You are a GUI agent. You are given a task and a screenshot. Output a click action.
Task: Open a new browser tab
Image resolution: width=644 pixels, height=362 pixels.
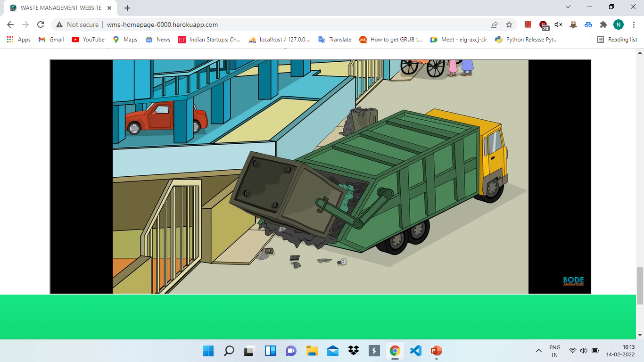point(127,8)
